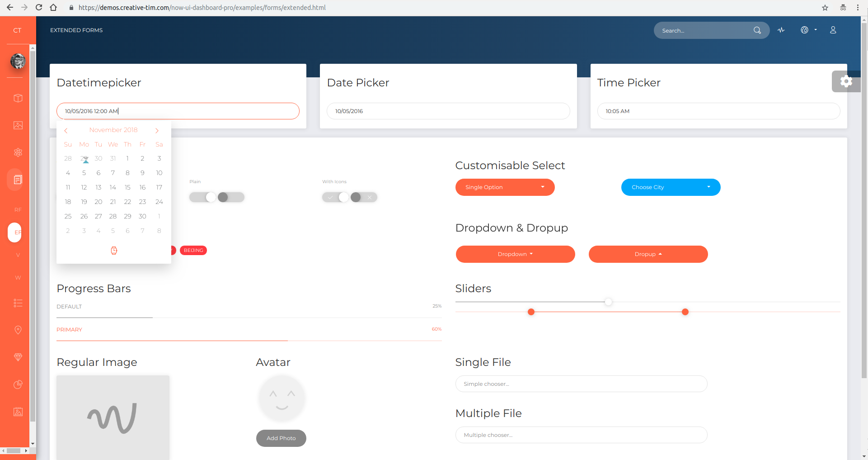Select the atom icon in sidebar
Viewport: 868px width, 460px height.
pos(18,152)
